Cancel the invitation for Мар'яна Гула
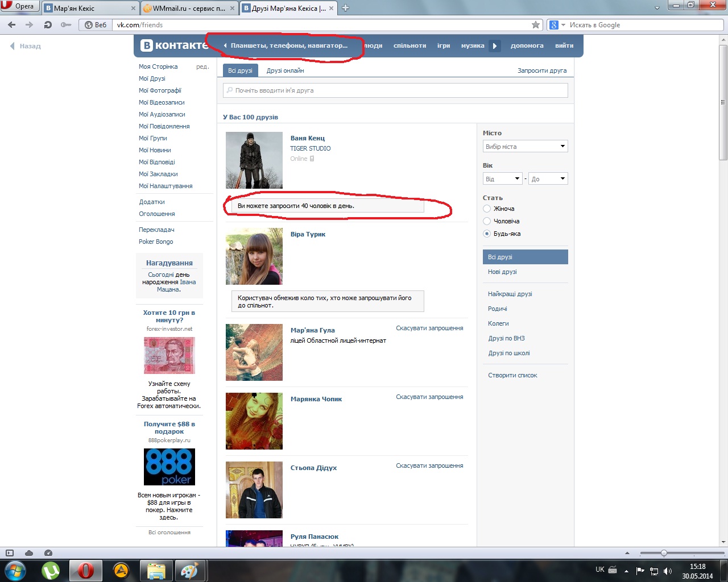 tap(429, 328)
